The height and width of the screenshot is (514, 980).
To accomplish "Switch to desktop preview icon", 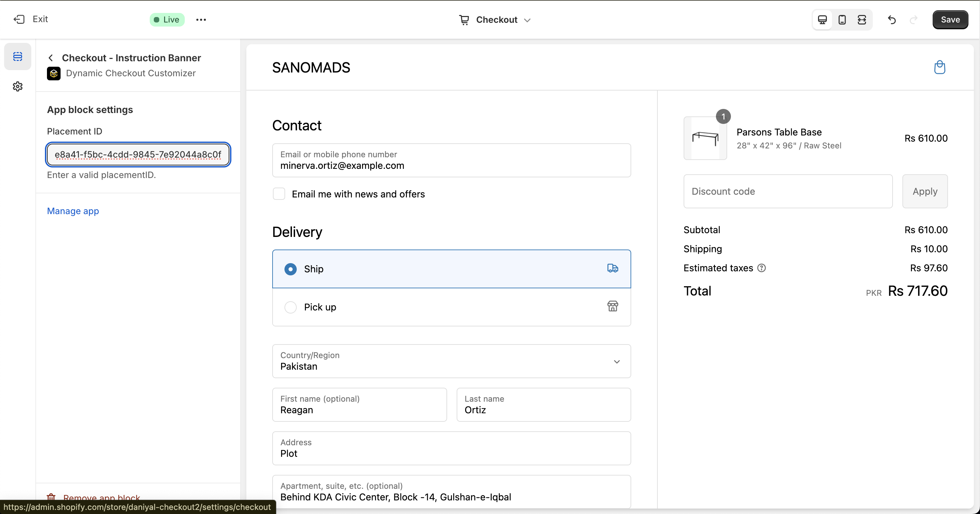I will 822,20.
